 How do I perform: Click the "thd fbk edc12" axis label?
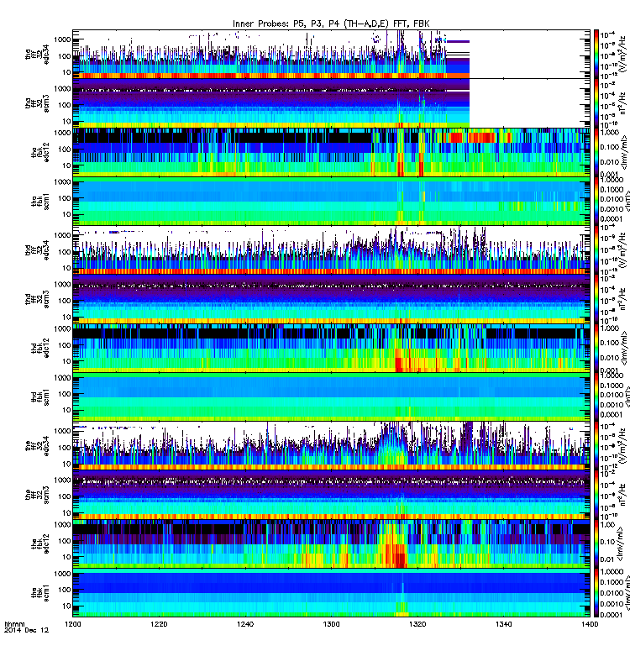(40, 348)
